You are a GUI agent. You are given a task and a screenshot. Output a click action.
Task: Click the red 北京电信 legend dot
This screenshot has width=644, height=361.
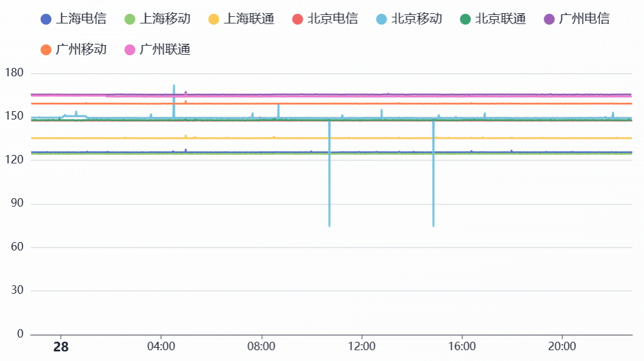point(298,19)
